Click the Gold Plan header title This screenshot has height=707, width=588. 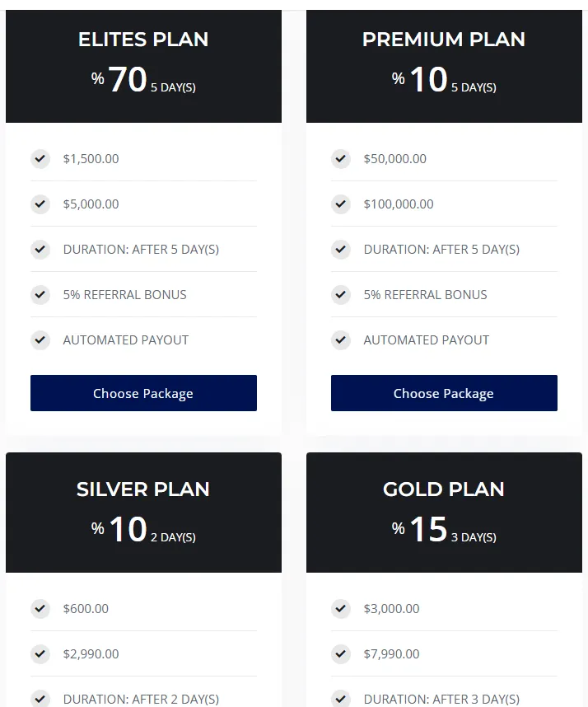pos(444,489)
